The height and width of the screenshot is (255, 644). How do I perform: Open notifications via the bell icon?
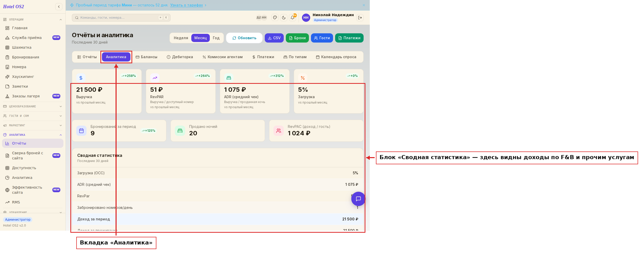(292, 18)
